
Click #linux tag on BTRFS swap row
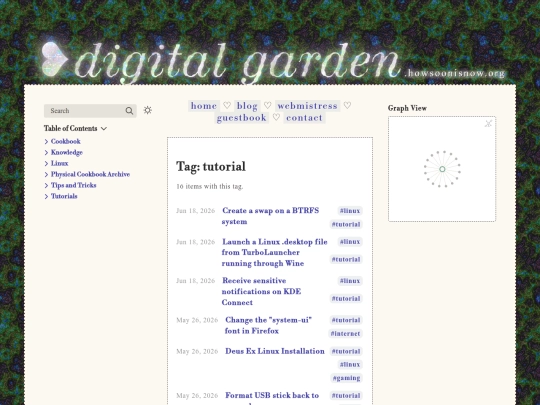point(350,211)
